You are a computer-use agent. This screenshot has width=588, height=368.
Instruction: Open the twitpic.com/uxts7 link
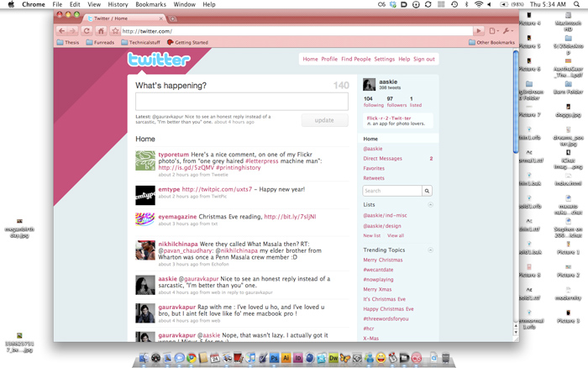[217, 189]
